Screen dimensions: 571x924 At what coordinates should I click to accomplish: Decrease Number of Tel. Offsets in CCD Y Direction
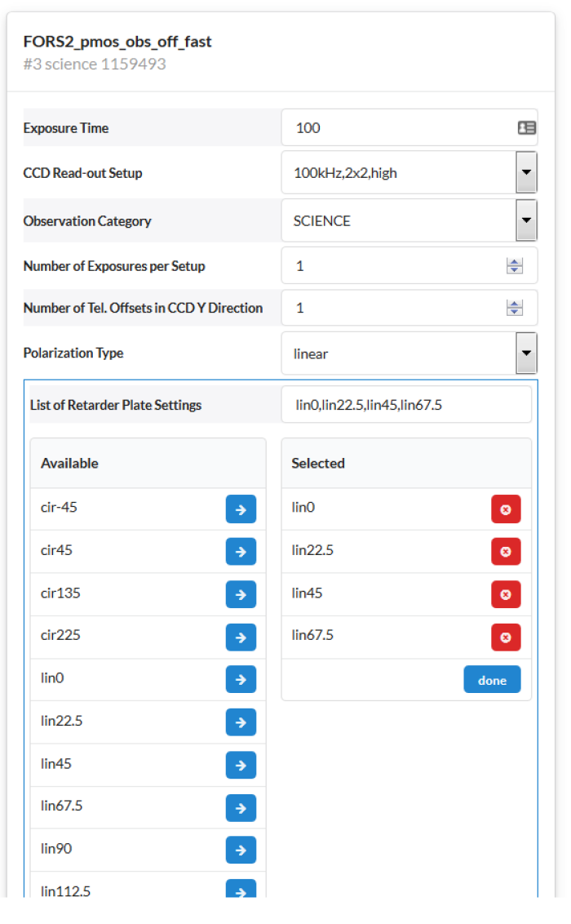pyautogui.click(x=515, y=312)
